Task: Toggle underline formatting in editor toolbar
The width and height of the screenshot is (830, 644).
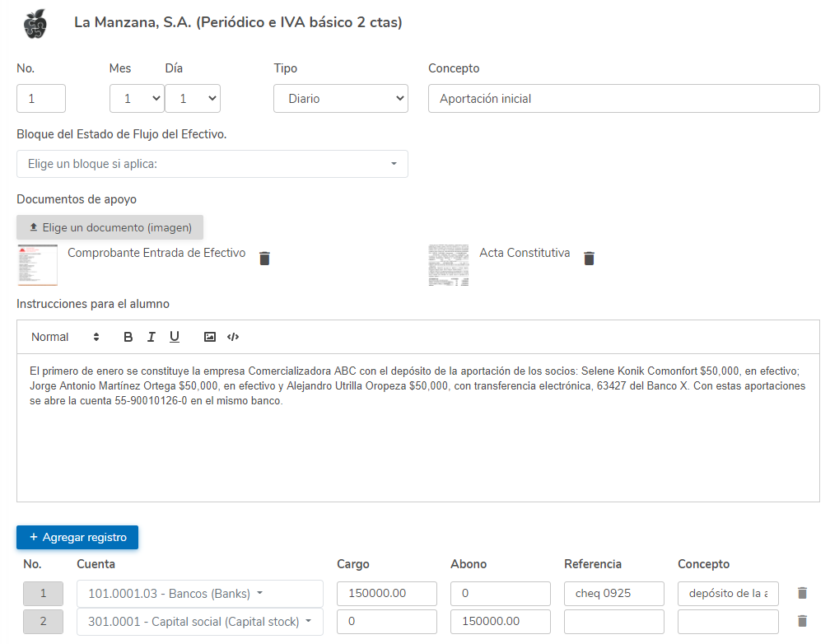Action: [x=175, y=337]
